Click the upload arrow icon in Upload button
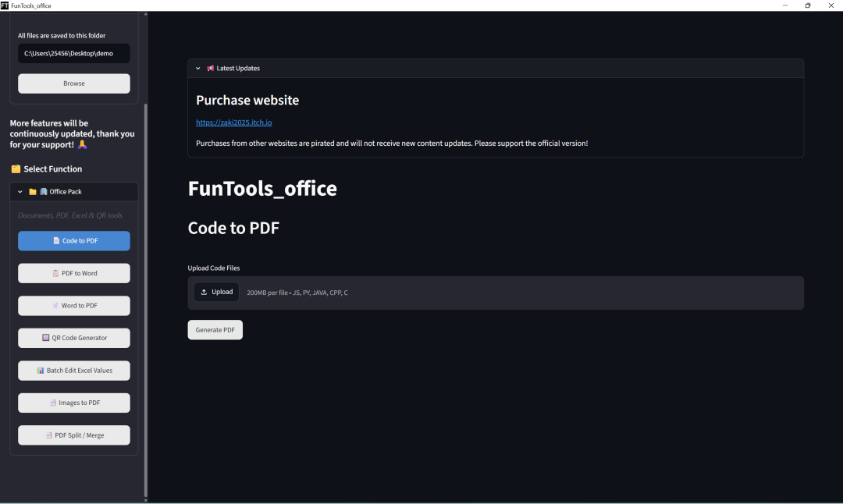This screenshot has height=504, width=843. click(x=204, y=293)
